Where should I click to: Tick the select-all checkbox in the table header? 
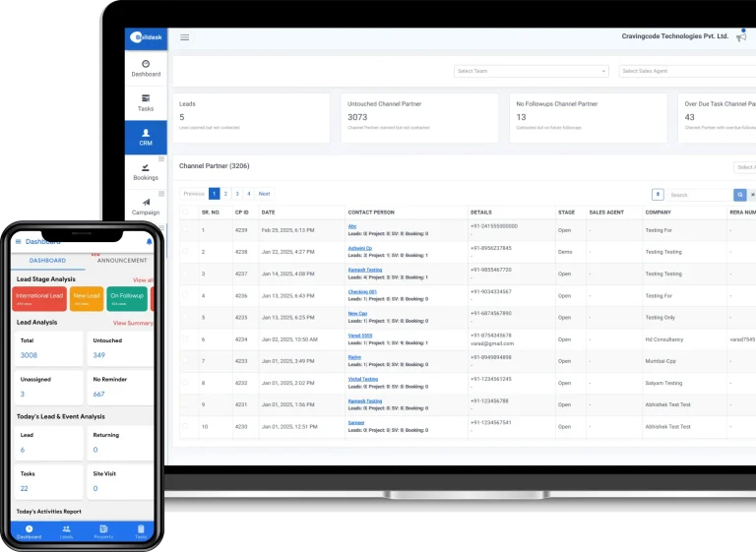[185, 212]
